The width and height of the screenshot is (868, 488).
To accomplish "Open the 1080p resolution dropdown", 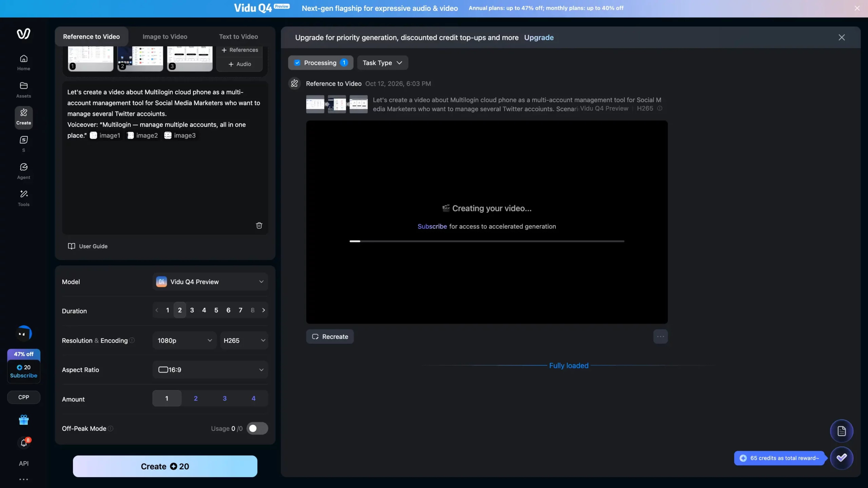I will (184, 340).
